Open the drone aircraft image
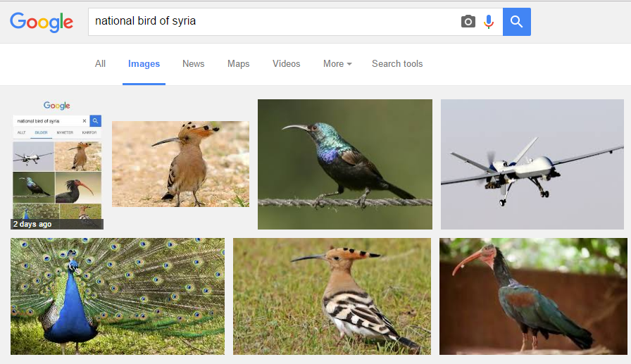This screenshot has width=631, height=364. pos(532,164)
